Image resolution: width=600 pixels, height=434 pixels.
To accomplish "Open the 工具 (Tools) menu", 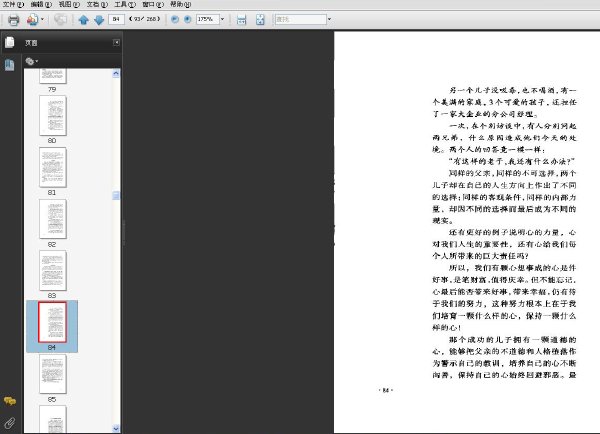I will click(125, 4).
